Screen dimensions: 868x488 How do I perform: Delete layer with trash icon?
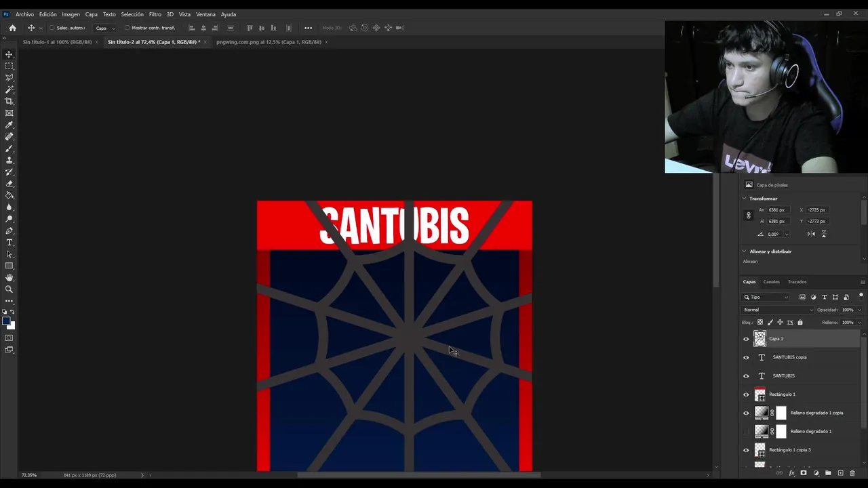tap(852, 473)
